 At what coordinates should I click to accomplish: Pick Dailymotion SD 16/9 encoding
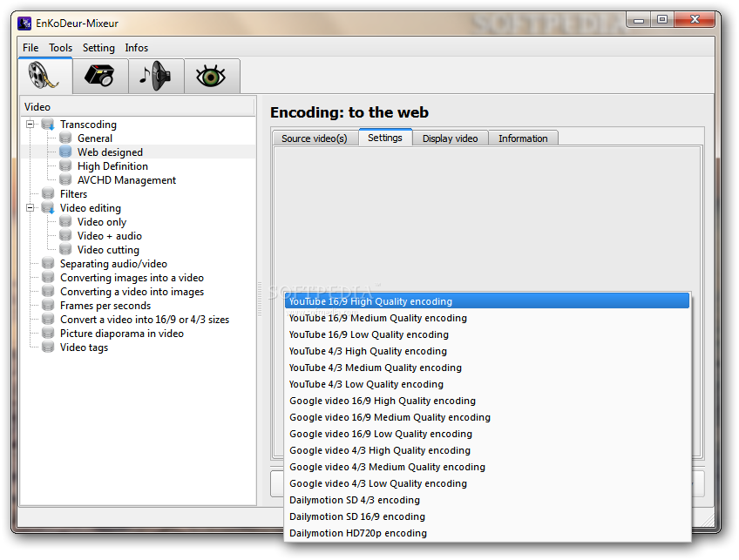click(x=487, y=516)
